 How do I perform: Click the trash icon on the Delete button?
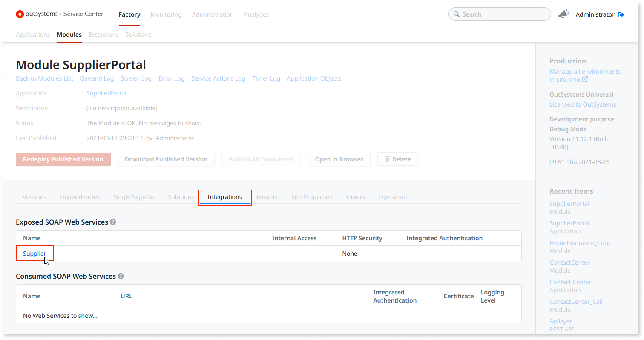click(x=388, y=159)
